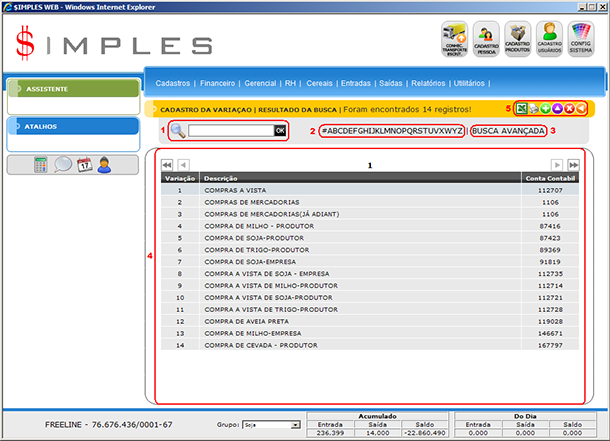Open the Financeiro menu

[217, 84]
